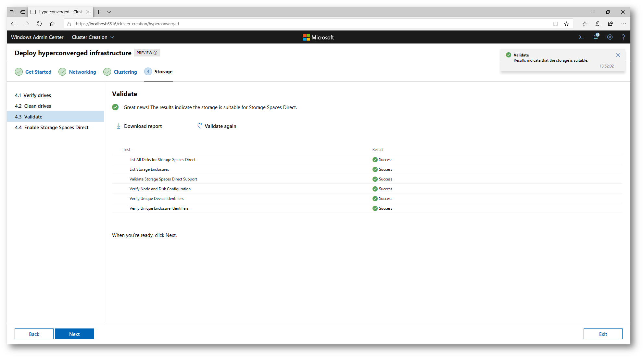Share this page icon
Screen dimensions: 644x358
pos(611,24)
